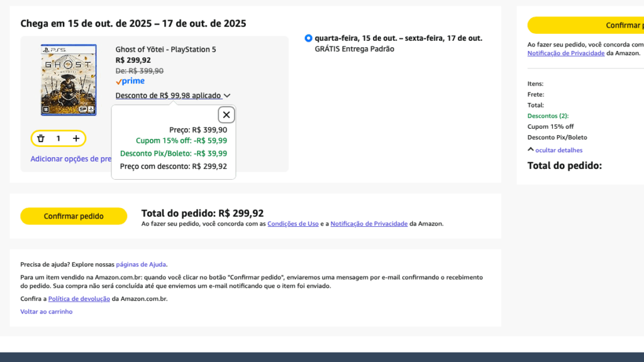
Task: Click Preço: R$ 399,90 in popup
Action: pyautogui.click(x=198, y=130)
